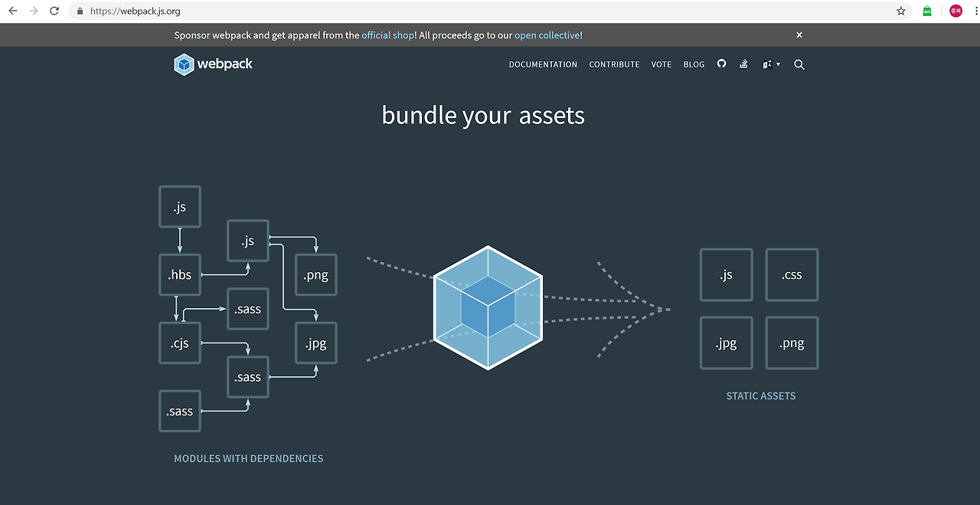Reload the webpack page
980x505 pixels.
54,11
